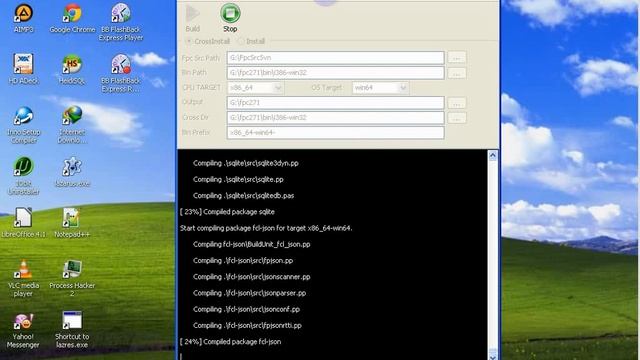This screenshot has width=640, height=360.
Task: Browse for the Fpc Src Path folder
Action: pos(457,58)
